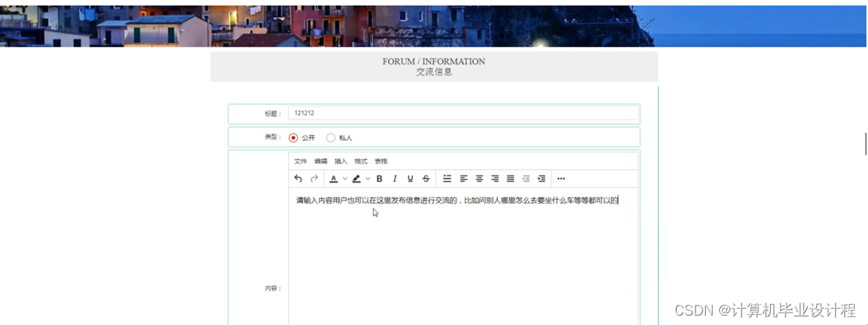The width and height of the screenshot is (868, 325).
Task: Click the undo arrow in editor toolbar
Action: tap(298, 179)
